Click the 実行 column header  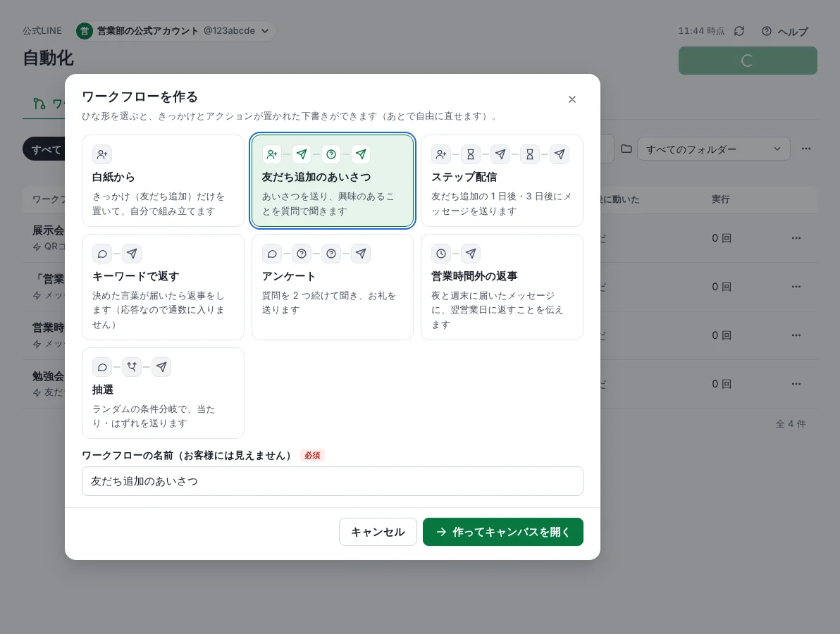[x=720, y=199]
